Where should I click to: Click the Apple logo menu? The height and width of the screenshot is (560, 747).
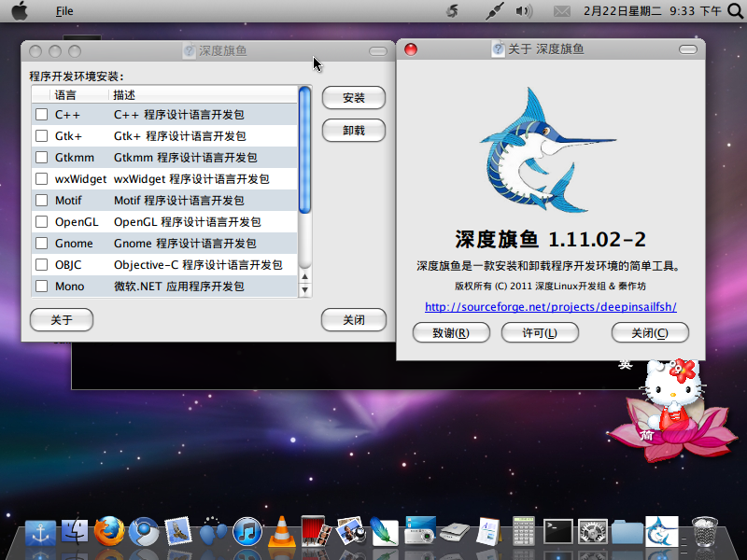20,10
